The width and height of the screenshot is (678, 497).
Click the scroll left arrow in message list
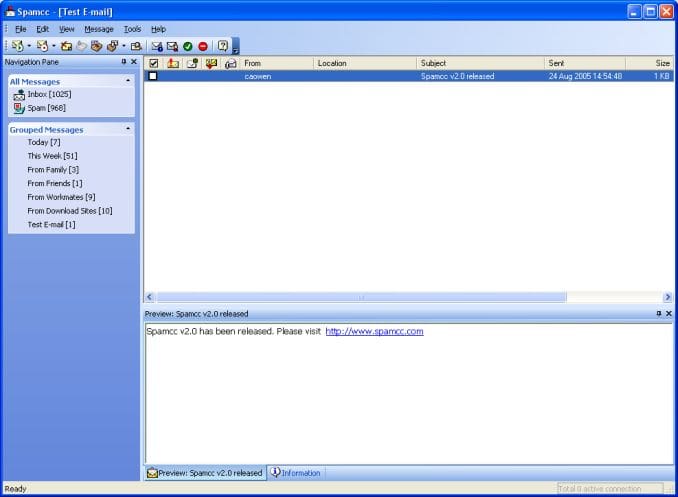tap(150, 297)
